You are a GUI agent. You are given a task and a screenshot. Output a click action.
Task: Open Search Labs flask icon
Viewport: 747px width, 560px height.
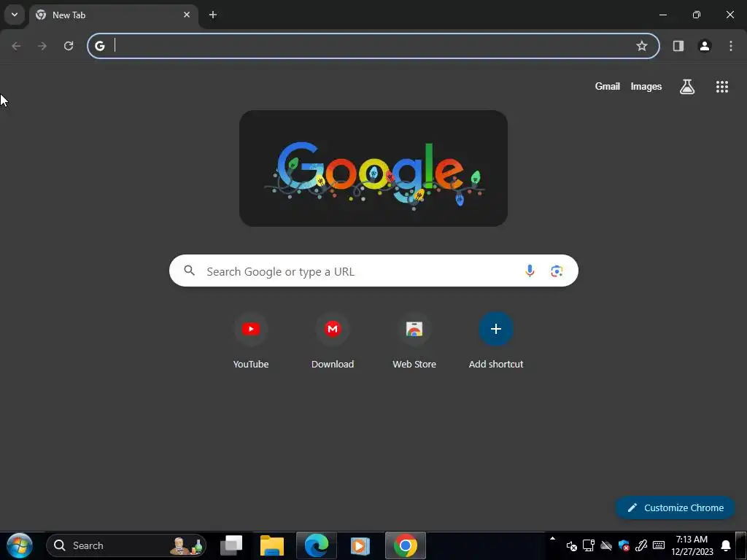[687, 86]
